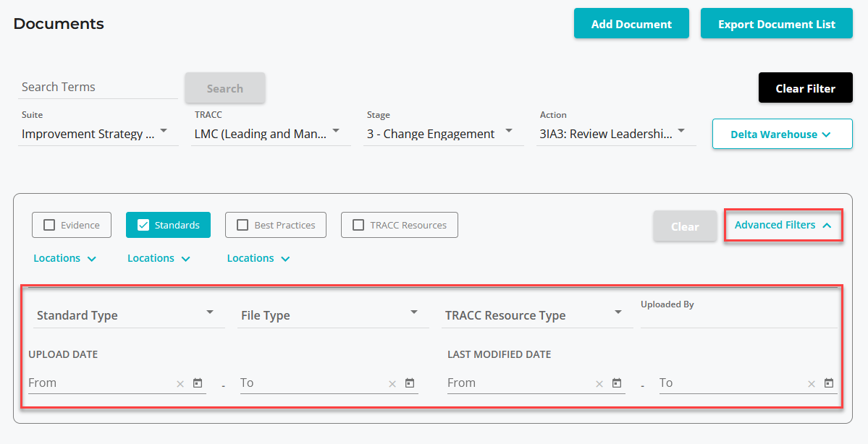This screenshot has width=868, height=444.
Task: Open the Standard Type dropdown
Action: point(126,315)
